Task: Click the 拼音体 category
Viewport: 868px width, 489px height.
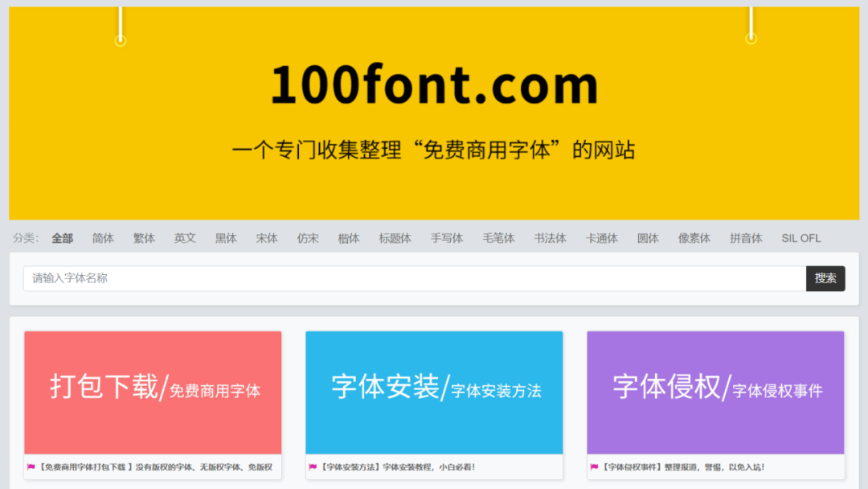Action: 746,238
